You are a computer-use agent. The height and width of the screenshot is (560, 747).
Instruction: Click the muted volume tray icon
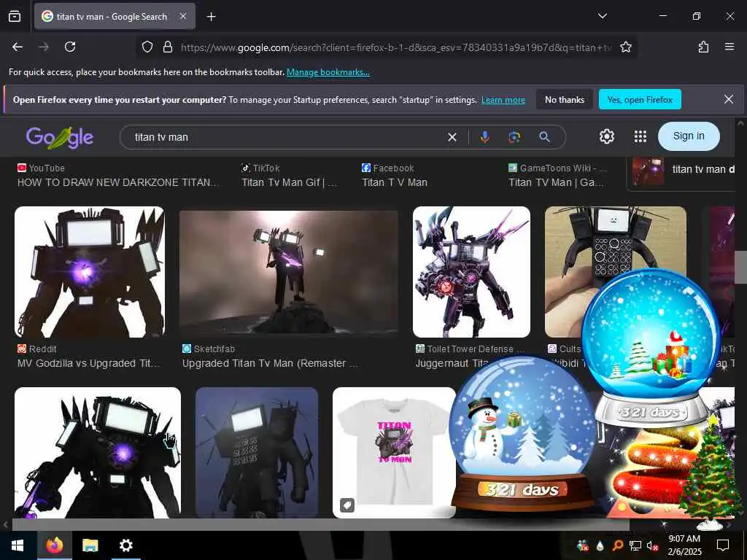pos(653,545)
